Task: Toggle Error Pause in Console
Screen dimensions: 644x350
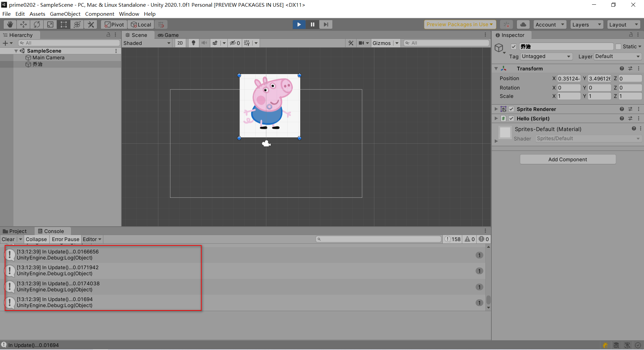Action: tap(65, 239)
